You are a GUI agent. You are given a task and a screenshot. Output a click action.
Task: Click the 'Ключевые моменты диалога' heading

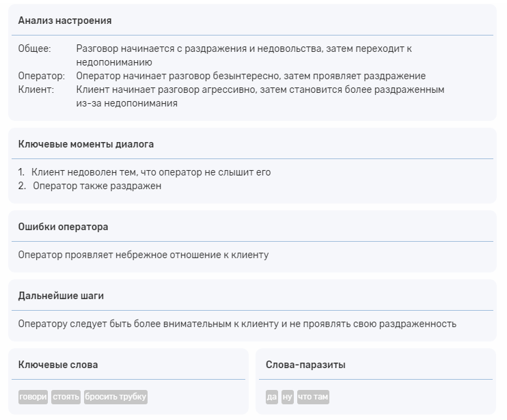[x=86, y=144]
